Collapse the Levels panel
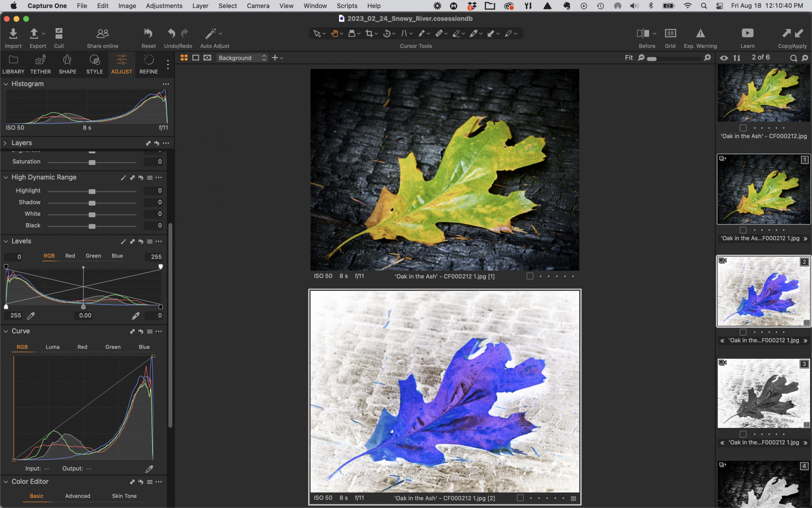The image size is (812, 508). pos(6,241)
